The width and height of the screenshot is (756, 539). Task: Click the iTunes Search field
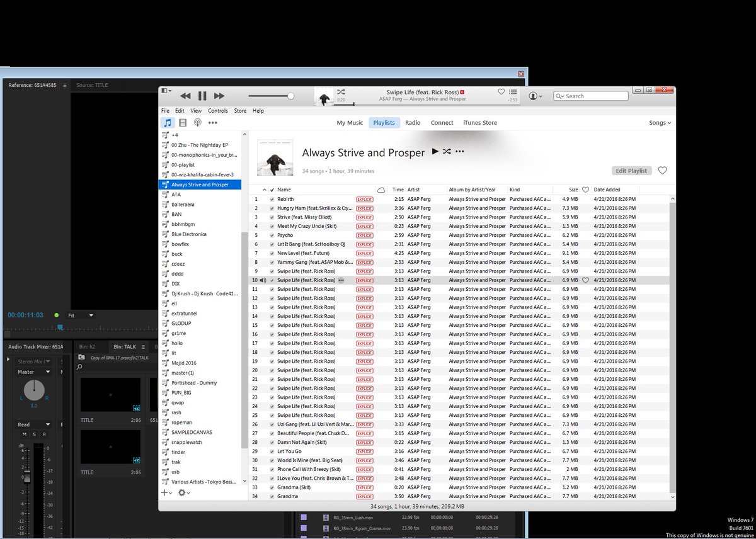tap(591, 96)
